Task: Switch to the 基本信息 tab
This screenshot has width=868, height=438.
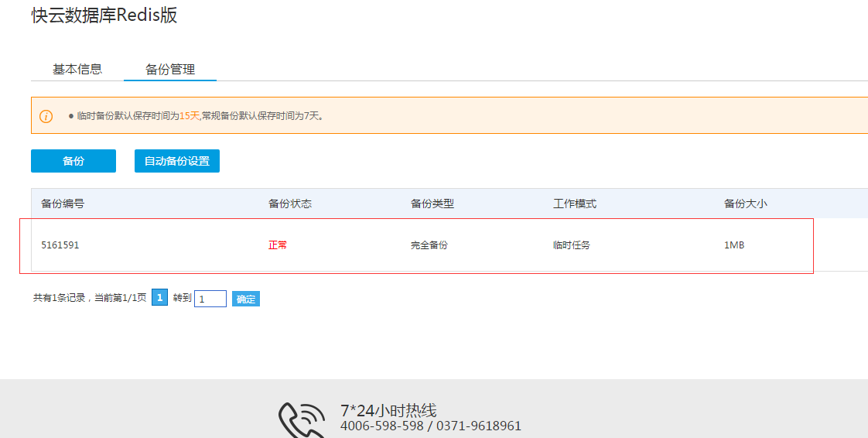Action: click(77, 69)
